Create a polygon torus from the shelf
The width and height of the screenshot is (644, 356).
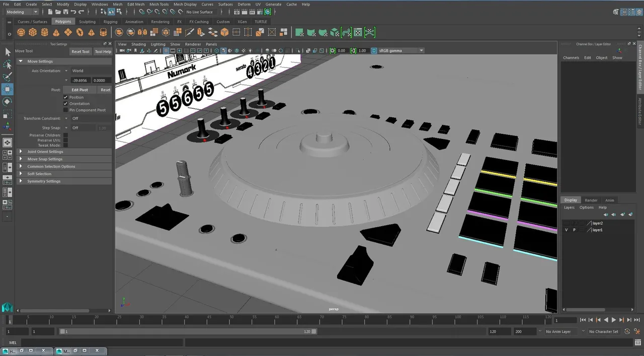[x=79, y=32]
